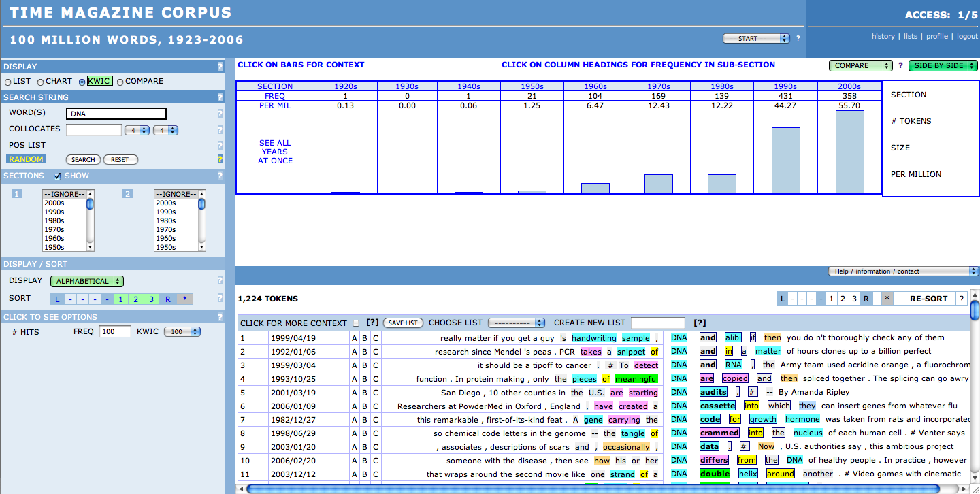This screenshot has width=980, height=494.
Task: Open the CHOOSE LIST dropdown
Action: [517, 323]
